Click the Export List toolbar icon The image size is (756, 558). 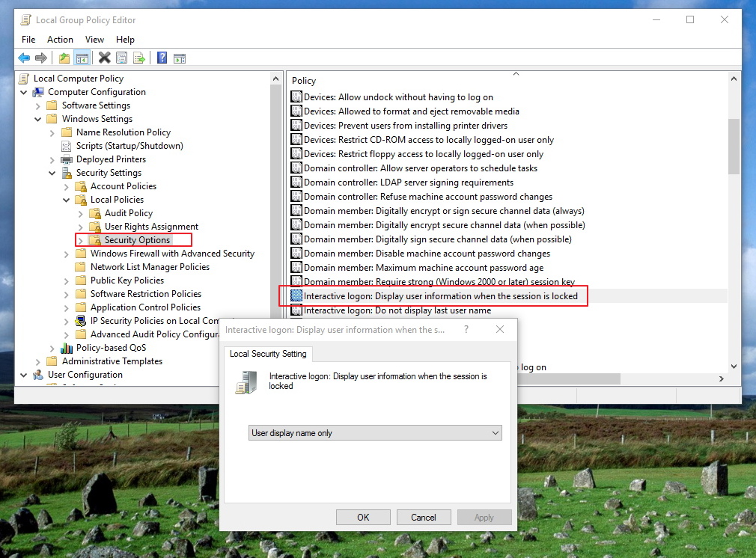(139, 58)
